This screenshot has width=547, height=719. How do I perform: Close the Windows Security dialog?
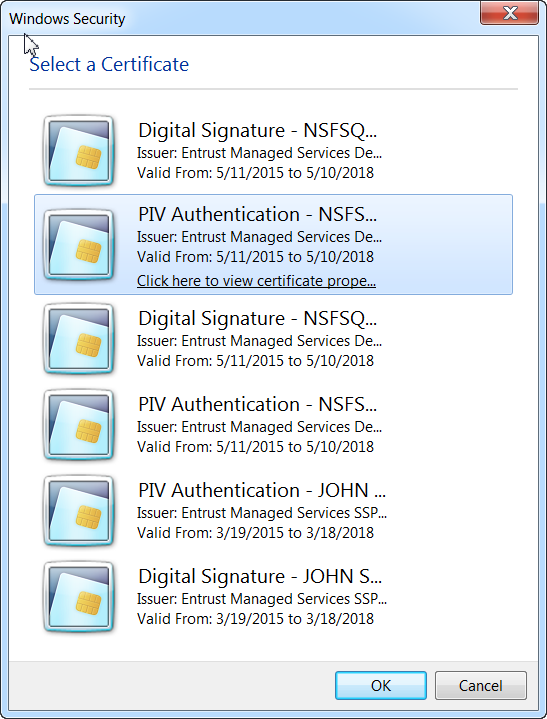tap(509, 12)
